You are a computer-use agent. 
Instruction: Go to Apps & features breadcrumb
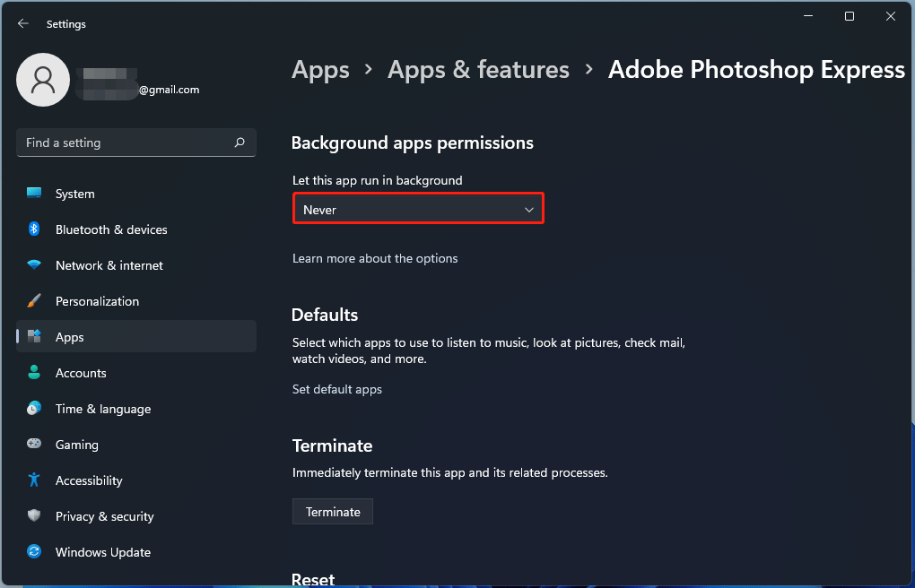[478, 69]
